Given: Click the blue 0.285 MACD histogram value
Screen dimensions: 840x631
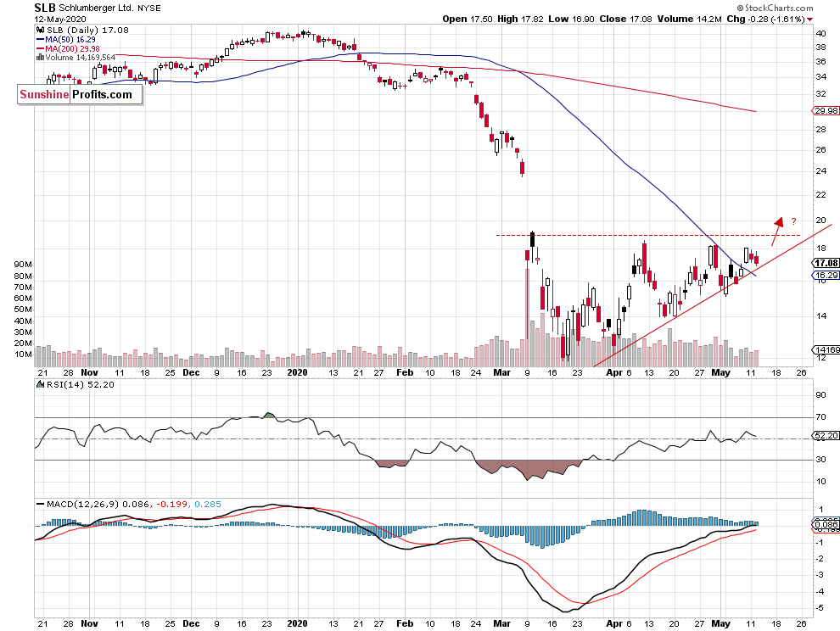Looking at the screenshot, I should (x=208, y=504).
